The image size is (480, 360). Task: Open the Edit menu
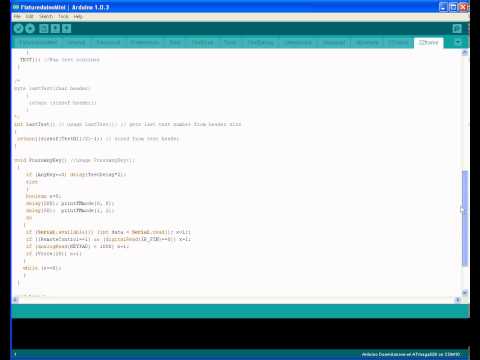pos(30,16)
